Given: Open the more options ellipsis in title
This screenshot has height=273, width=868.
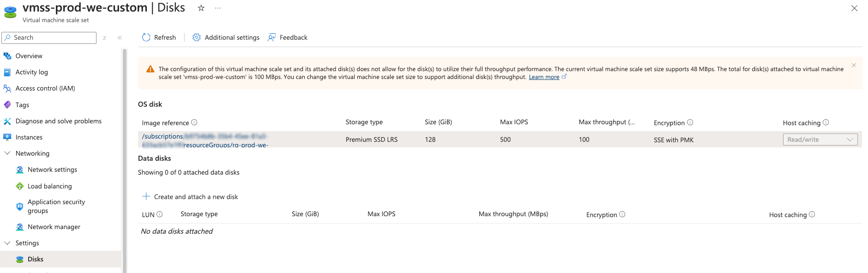Looking at the screenshot, I should pyautogui.click(x=218, y=8).
